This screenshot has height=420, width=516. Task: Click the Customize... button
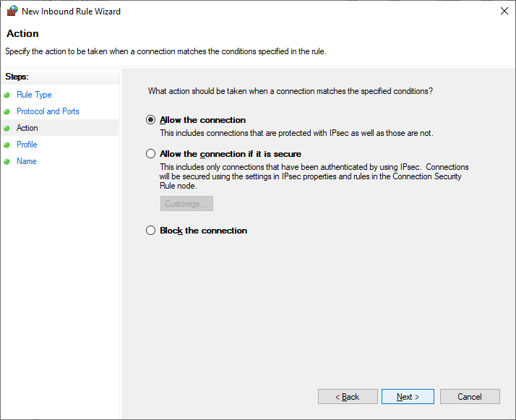click(x=186, y=204)
